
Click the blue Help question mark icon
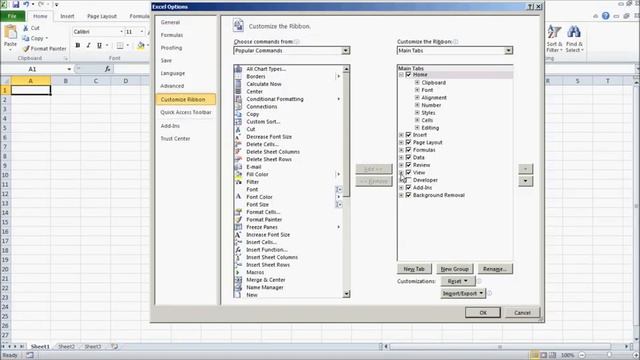click(x=606, y=16)
